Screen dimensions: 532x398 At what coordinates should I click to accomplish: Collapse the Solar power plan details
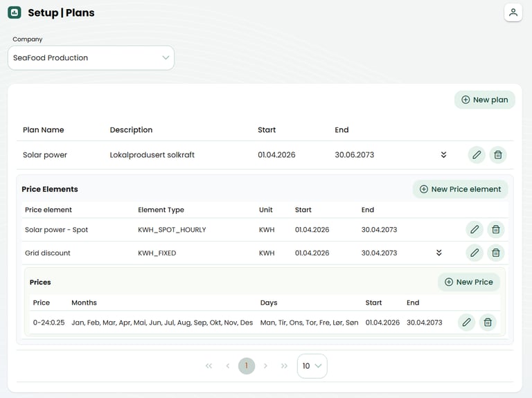(443, 155)
